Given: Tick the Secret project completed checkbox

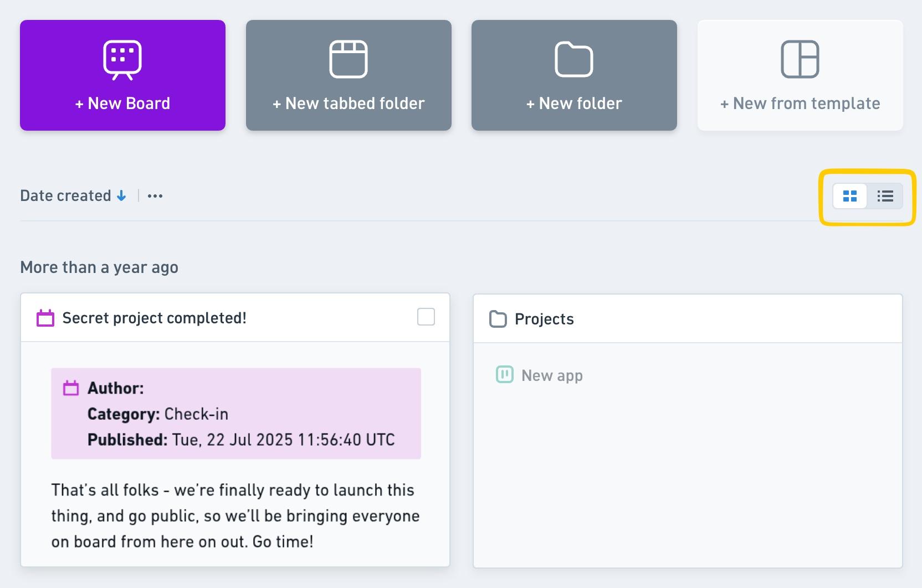Looking at the screenshot, I should coord(426,317).
